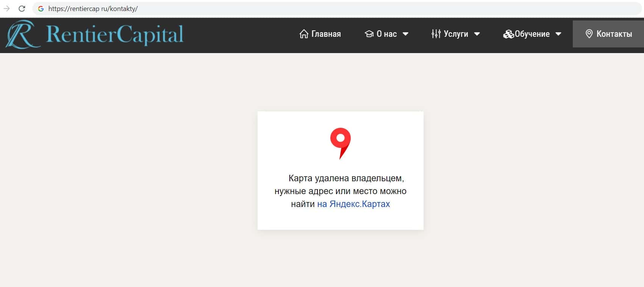Viewport: 644px width, 287px height.
Task: Open the RentierCapital logo homepage link
Action: [95, 35]
